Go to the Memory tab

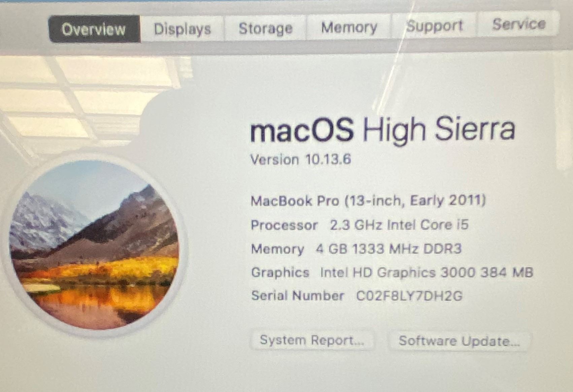click(x=349, y=27)
